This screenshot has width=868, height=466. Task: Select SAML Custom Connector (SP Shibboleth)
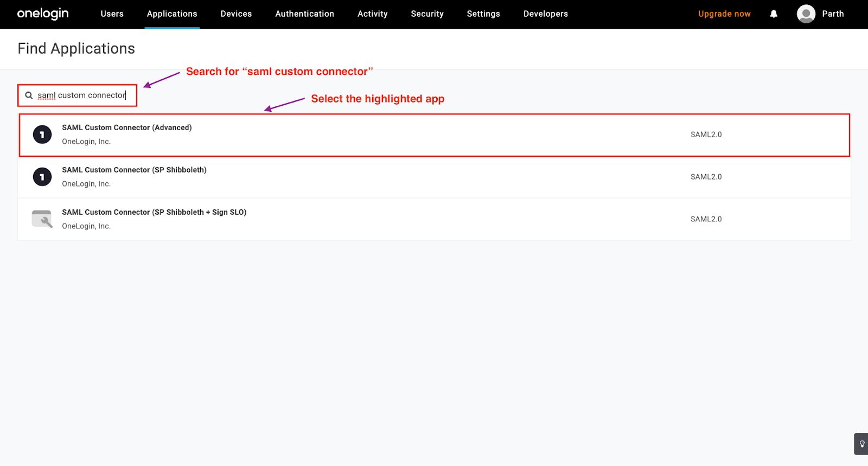[x=435, y=177]
